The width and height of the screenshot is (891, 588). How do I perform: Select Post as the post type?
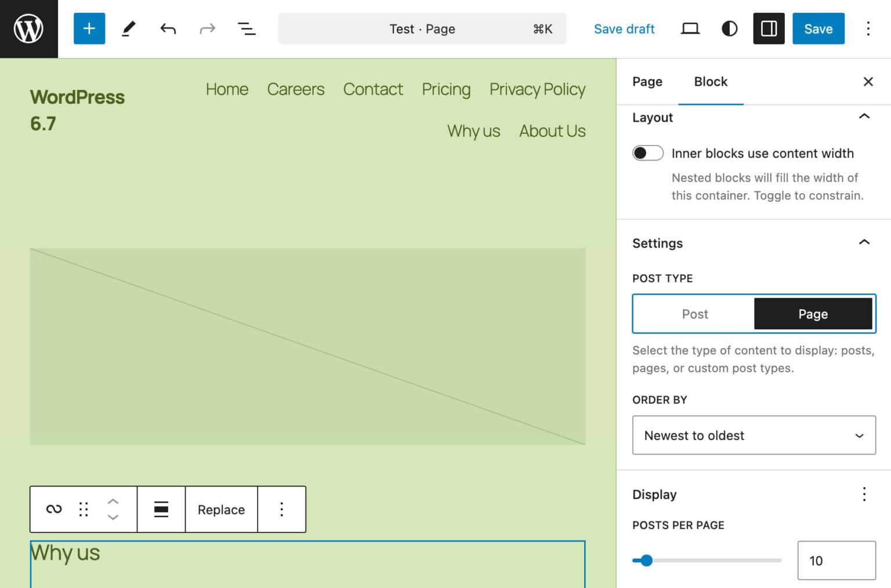(694, 314)
